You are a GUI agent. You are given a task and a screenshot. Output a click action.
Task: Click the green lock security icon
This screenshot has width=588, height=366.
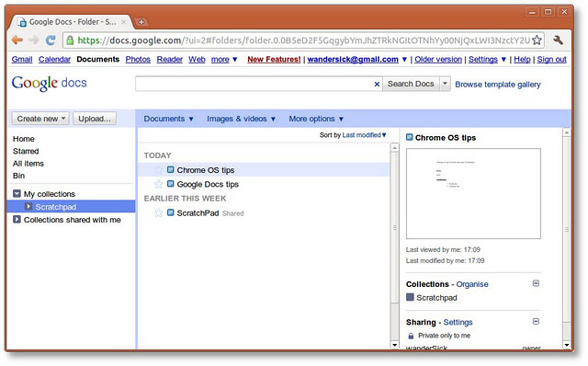coord(70,40)
